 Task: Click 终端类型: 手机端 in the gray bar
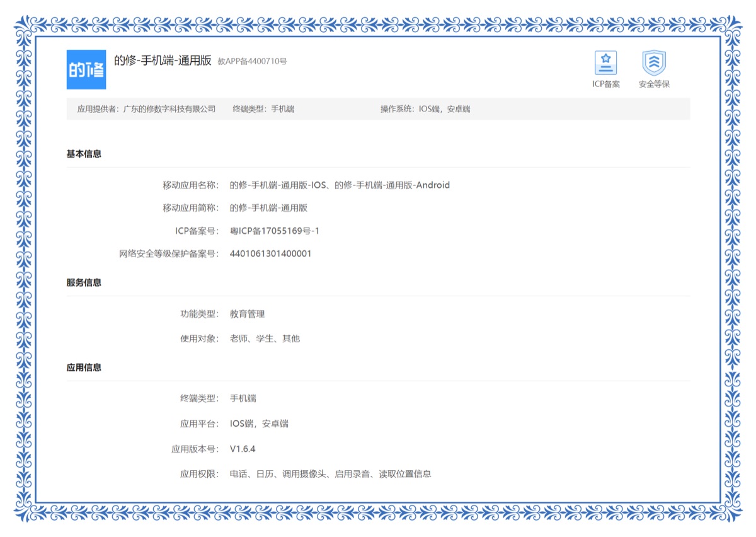pyautogui.click(x=263, y=109)
